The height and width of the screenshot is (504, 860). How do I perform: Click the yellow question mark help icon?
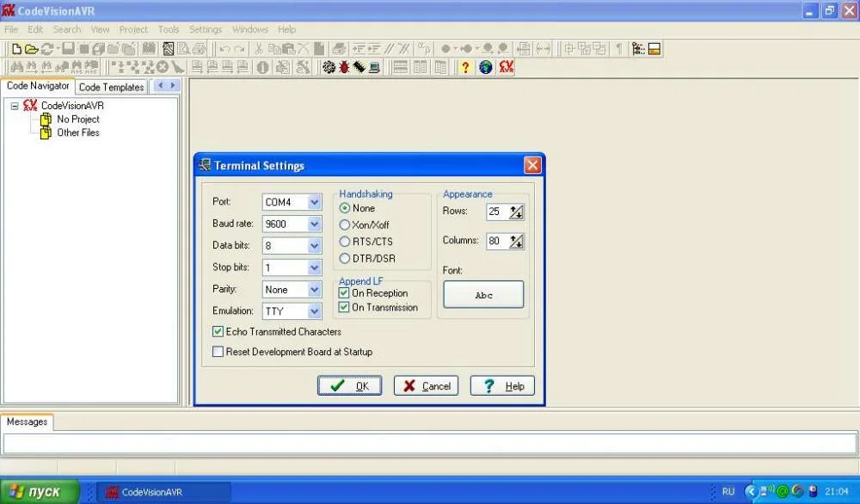click(x=465, y=67)
